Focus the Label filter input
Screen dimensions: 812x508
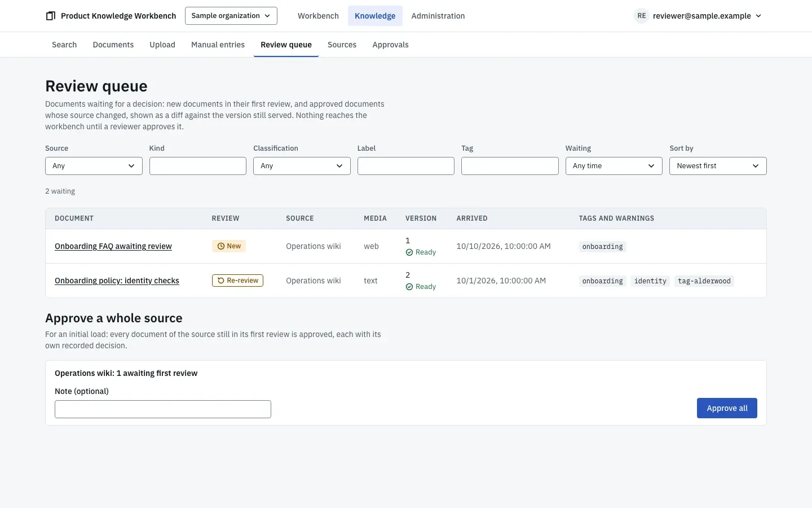406,166
